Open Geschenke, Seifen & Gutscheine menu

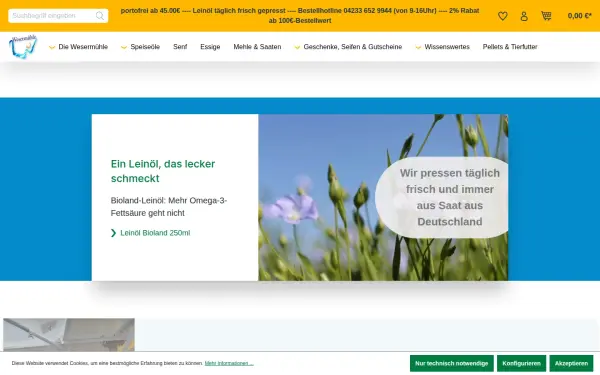[x=353, y=47]
